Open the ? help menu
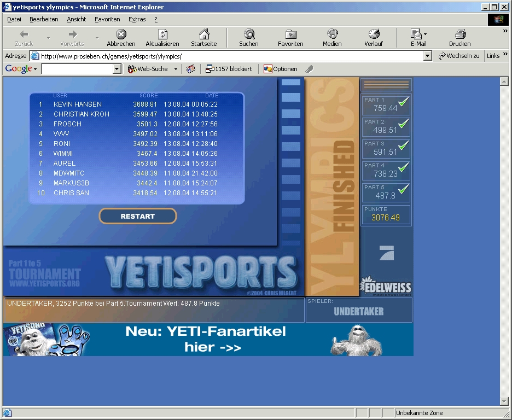This screenshot has height=420, width=512. 156,19
